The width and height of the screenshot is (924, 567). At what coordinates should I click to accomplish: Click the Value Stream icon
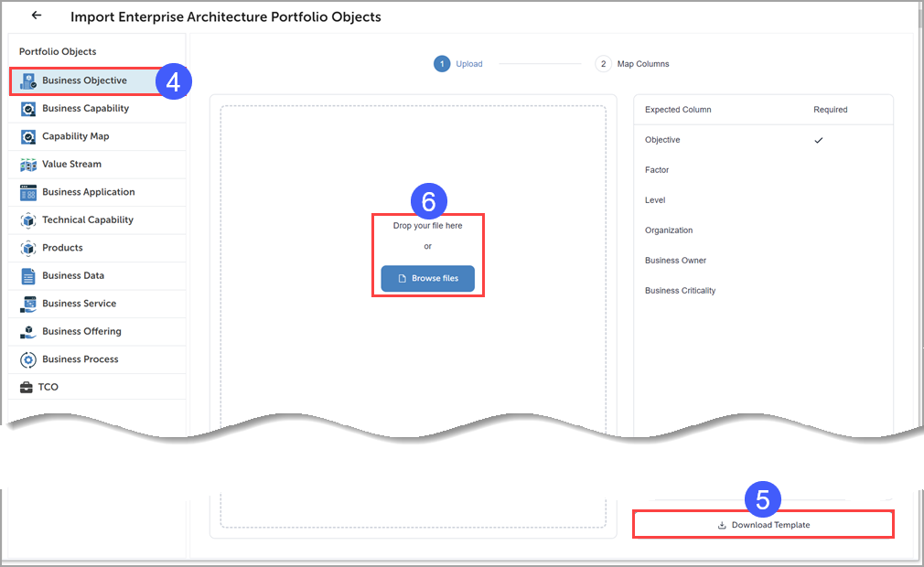point(27,165)
